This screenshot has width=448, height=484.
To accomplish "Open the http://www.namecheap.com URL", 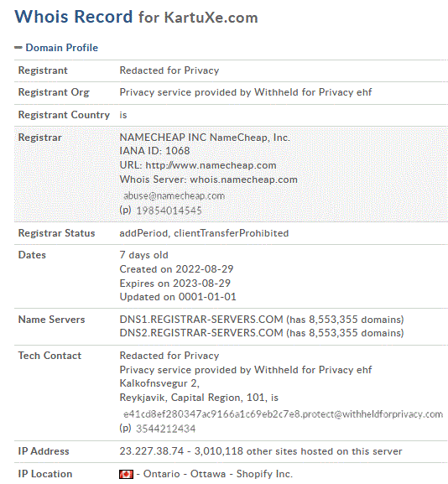I will (x=211, y=165).
